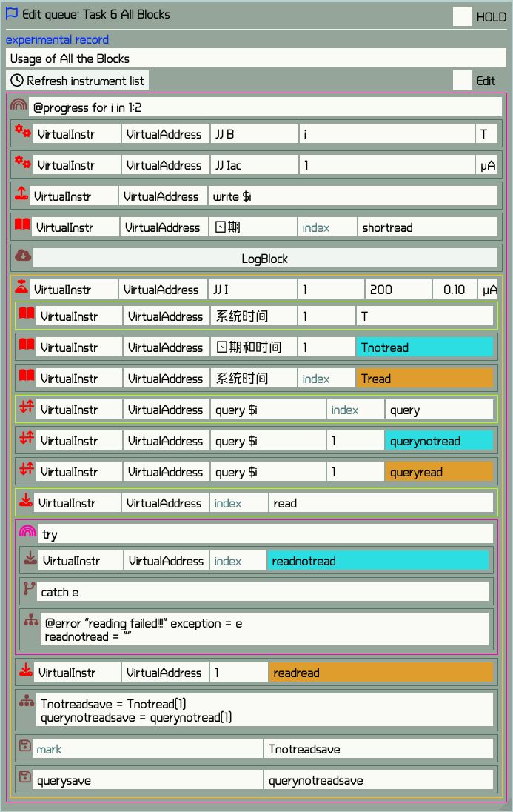The width and height of the screenshot is (513, 812).
Task: Edit the index field on the Tread row
Action: [326, 379]
